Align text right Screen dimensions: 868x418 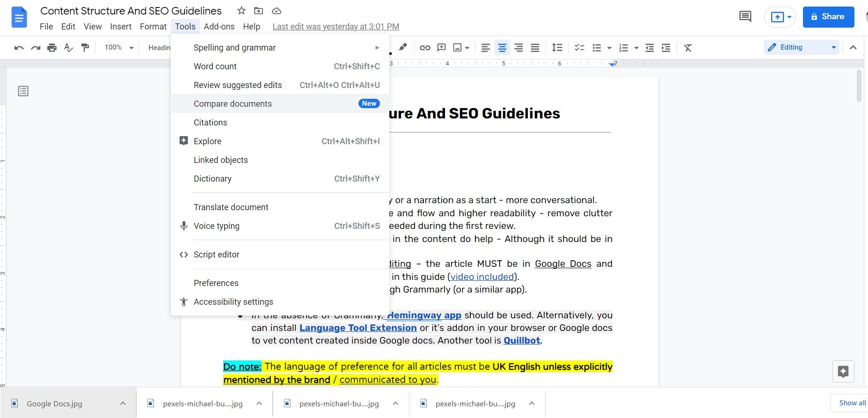[x=518, y=48]
